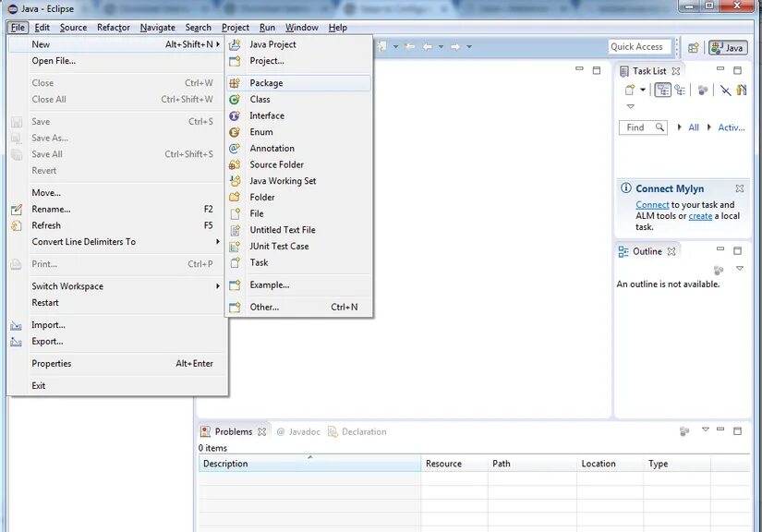Expand Switch Workspace submenu
The height and width of the screenshot is (532, 762).
click(218, 286)
